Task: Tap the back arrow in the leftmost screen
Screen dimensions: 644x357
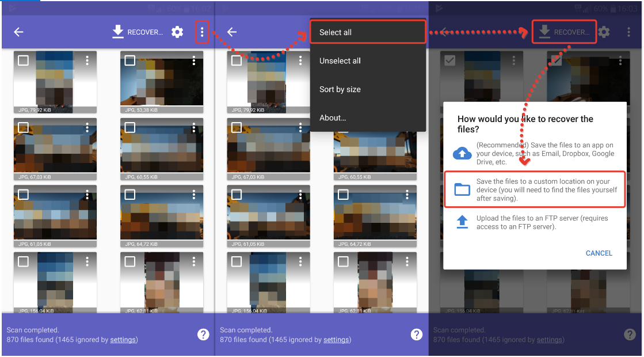Action: 18,32
